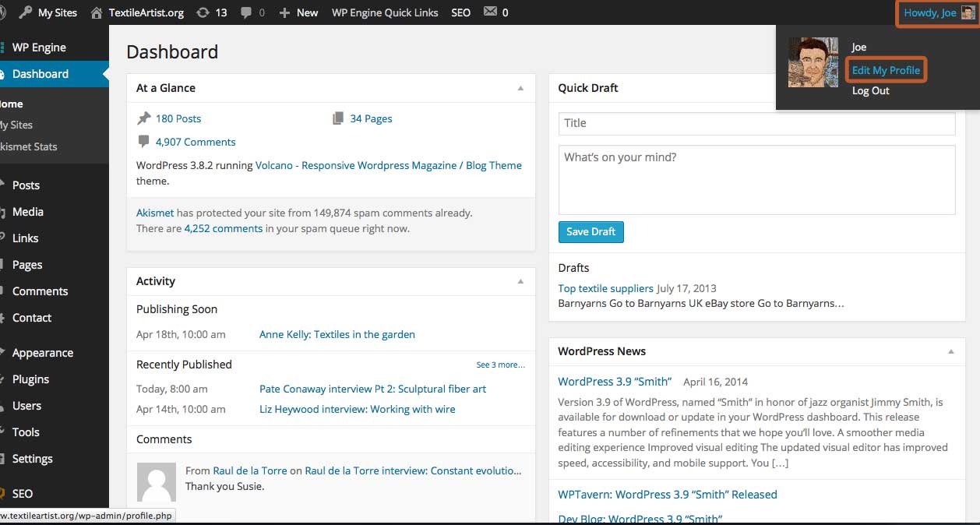The width and height of the screenshot is (980, 525).
Task: Go to Home under Dashboard
Action: coord(12,104)
